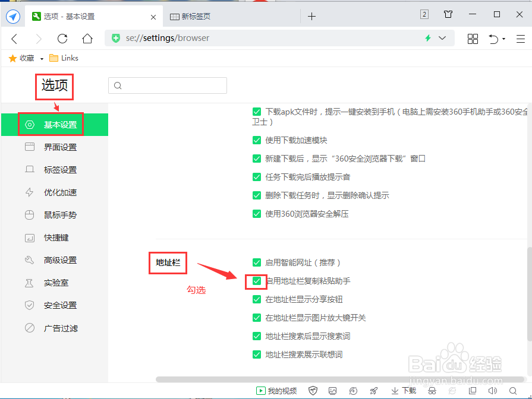This screenshot has height=399, width=532.
Task: Open 鼠标手势 in the sidebar
Action: click(x=55, y=215)
